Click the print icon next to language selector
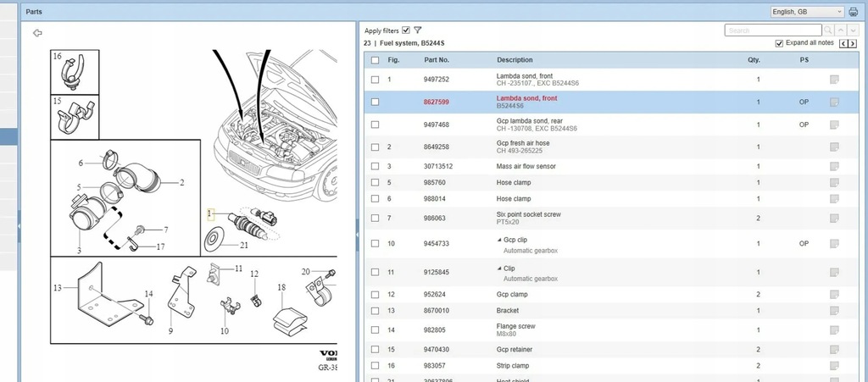This screenshot has width=868, height=382. tap(853, 12)
